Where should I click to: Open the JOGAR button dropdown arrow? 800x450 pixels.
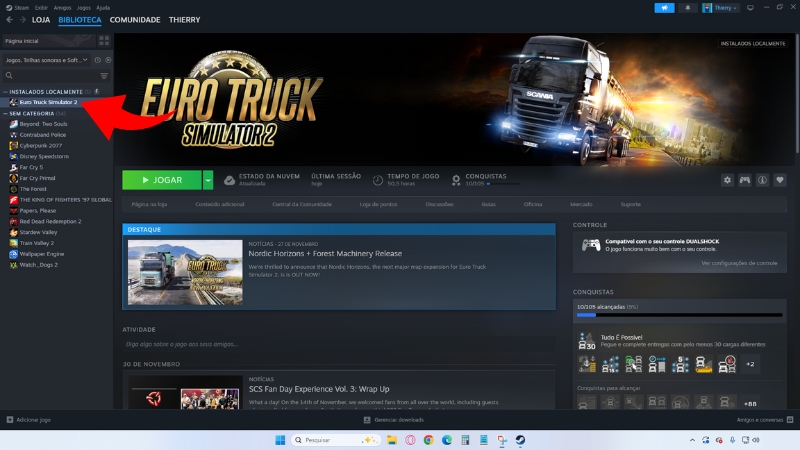pos(208,180)
